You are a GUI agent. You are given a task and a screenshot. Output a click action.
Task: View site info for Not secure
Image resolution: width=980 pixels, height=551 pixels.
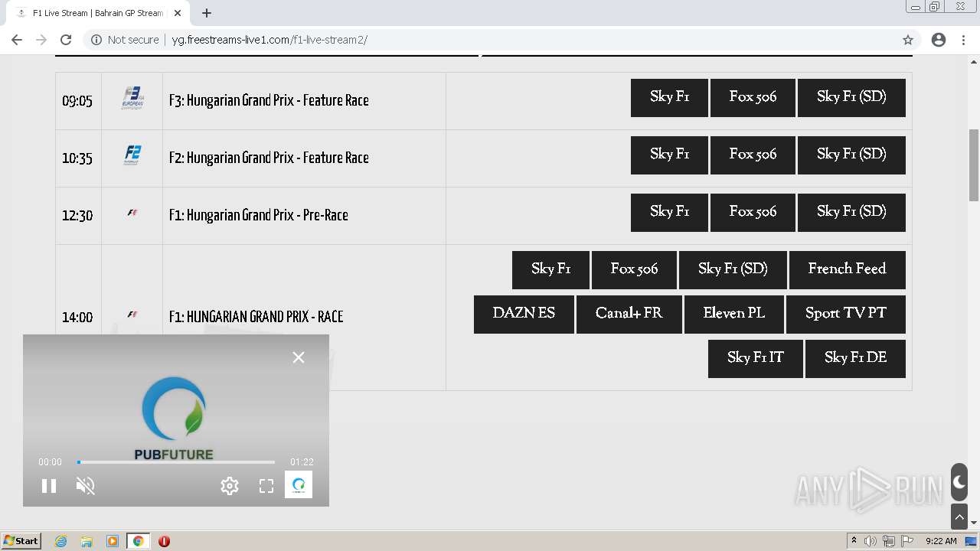point(125,40)
